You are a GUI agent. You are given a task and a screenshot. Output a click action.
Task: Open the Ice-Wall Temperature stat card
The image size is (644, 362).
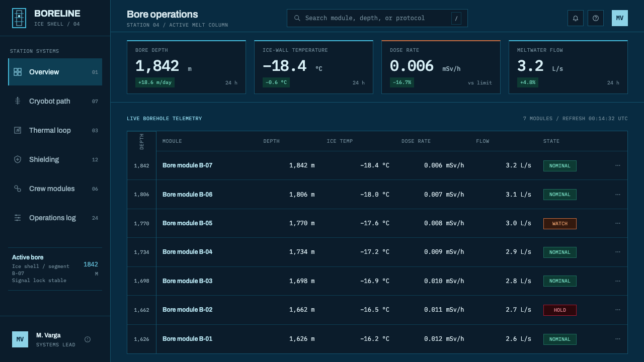click(x=313, y=67)
